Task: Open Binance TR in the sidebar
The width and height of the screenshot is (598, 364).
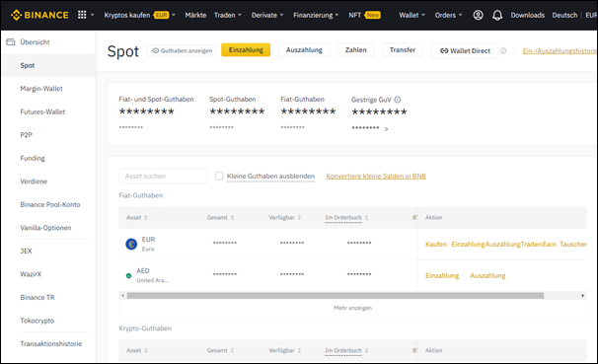Action: (37, 297)
